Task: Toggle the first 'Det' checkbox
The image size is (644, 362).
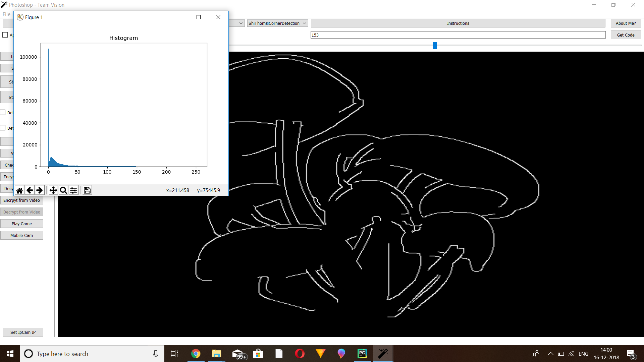Action: pos(3,113)
